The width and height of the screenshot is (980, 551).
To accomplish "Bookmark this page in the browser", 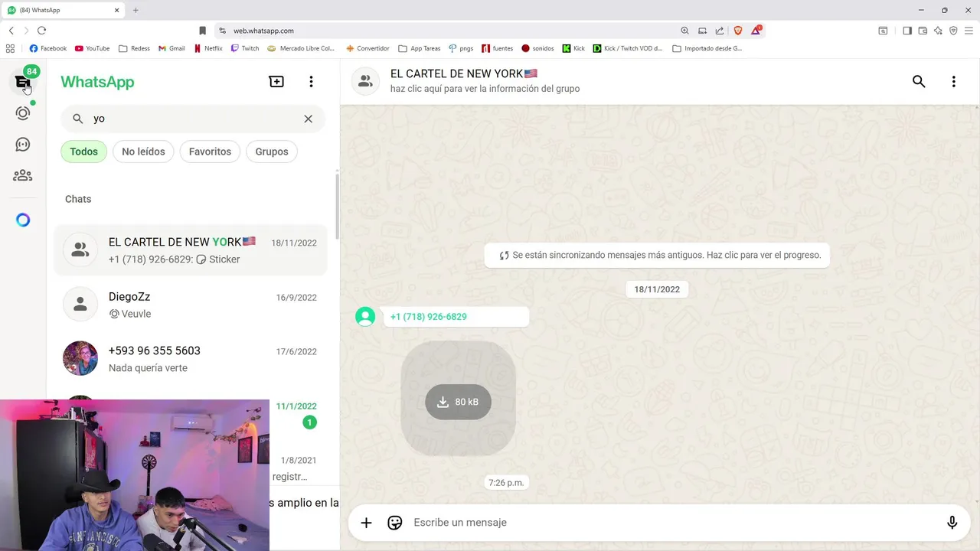I will 202,31.
